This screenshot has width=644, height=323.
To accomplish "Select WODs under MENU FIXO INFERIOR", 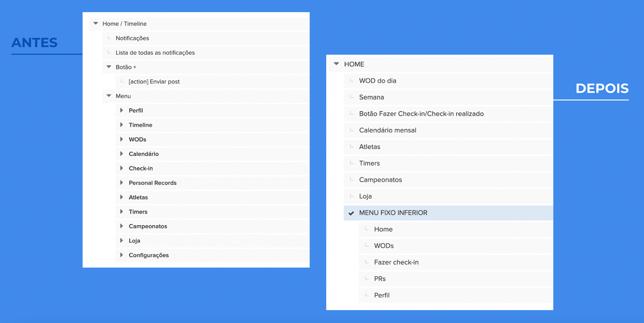I will coord(456,246).
